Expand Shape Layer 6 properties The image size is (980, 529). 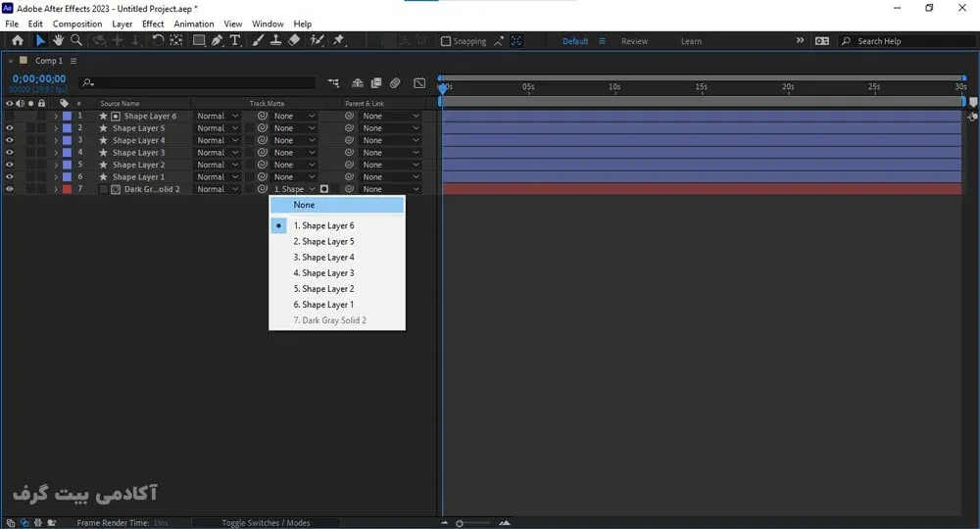(x=56, y=117)
